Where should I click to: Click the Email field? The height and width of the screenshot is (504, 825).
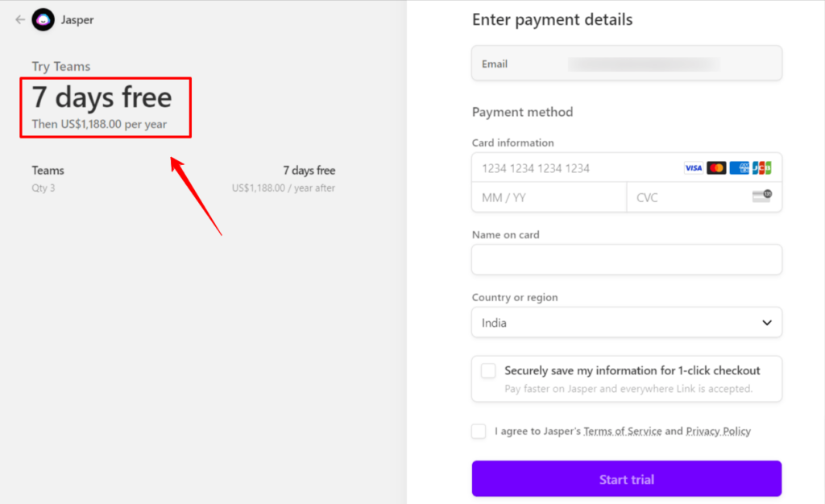(x=627, y=64)
